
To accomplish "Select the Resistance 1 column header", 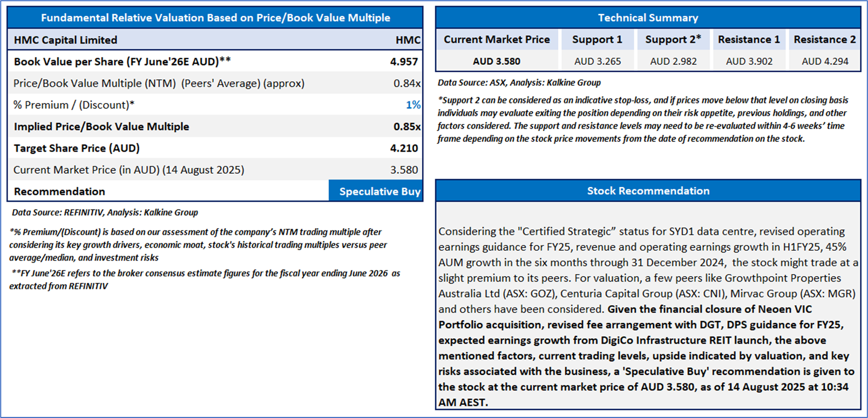I will (749, 39).
